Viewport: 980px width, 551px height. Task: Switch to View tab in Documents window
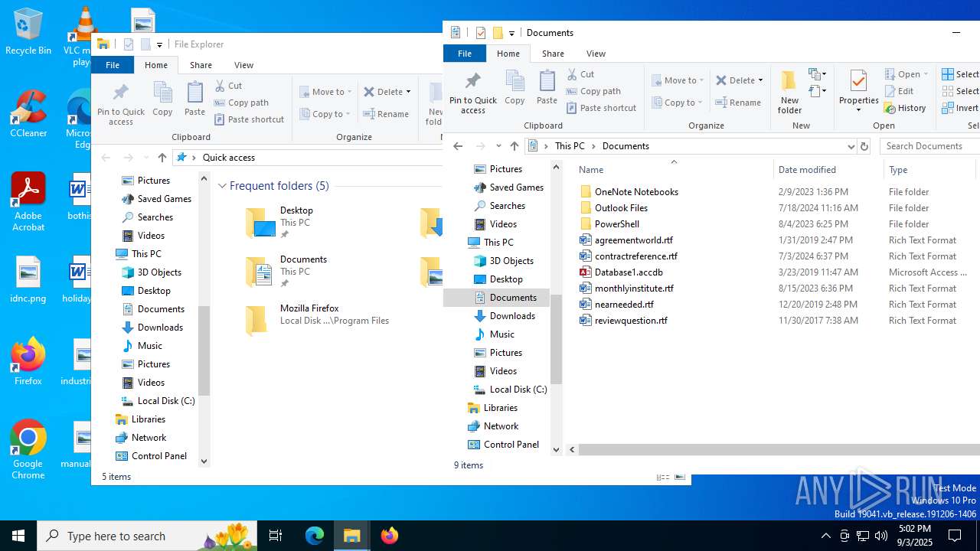(596, 54)
